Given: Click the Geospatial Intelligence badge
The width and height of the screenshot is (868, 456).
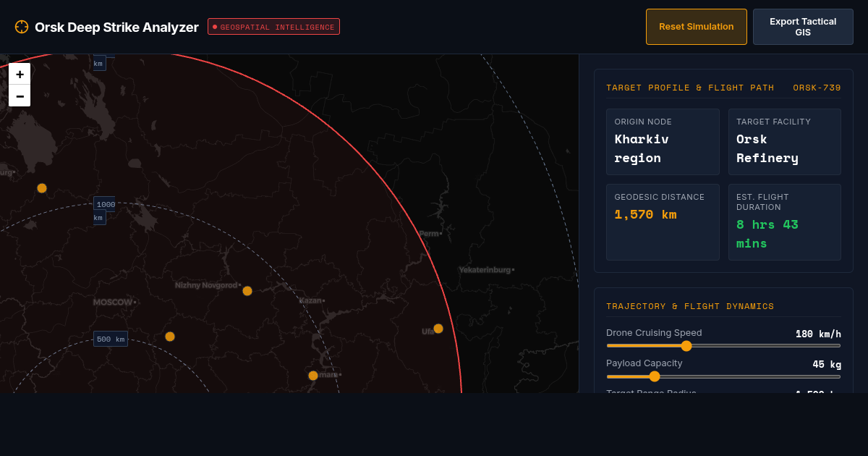Looking at the screenshot, I should (x=273, y=27).
